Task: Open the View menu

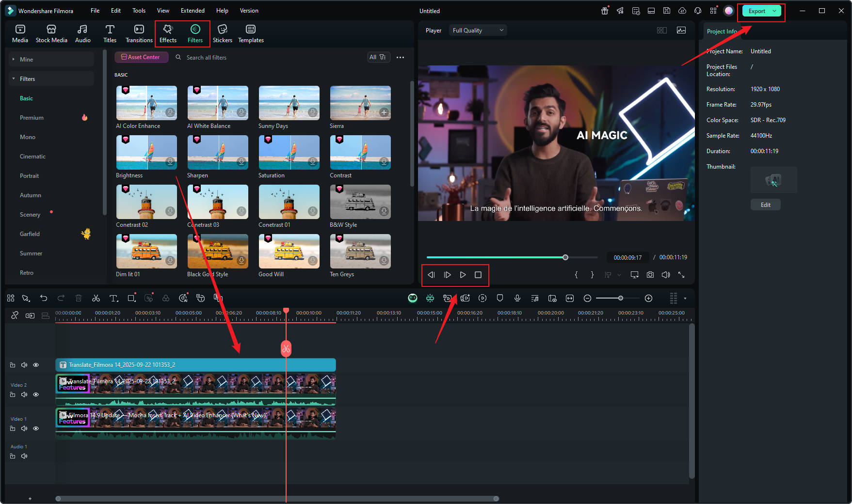Action: [163, 11]
